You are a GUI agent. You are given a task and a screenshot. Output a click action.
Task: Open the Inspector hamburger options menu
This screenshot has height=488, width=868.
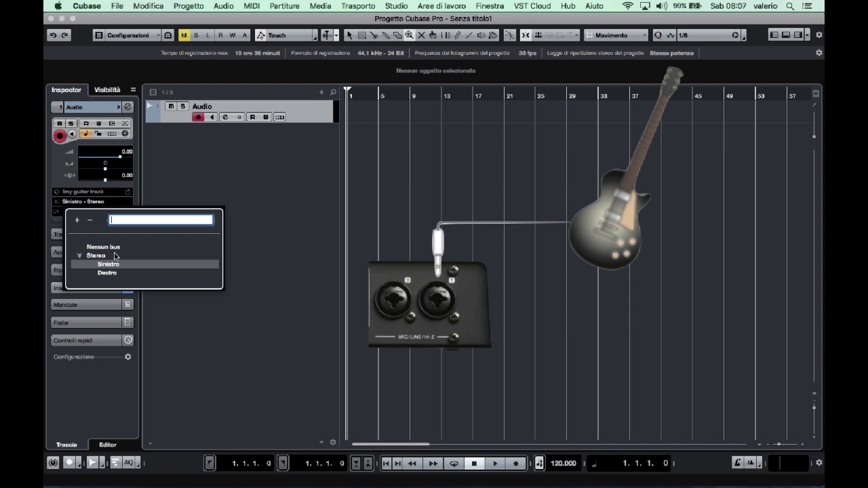pyautogui.click(x=133, y=89)
